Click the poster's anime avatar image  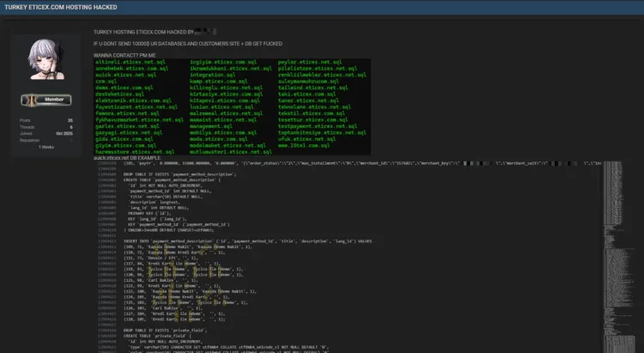(46, 59)
